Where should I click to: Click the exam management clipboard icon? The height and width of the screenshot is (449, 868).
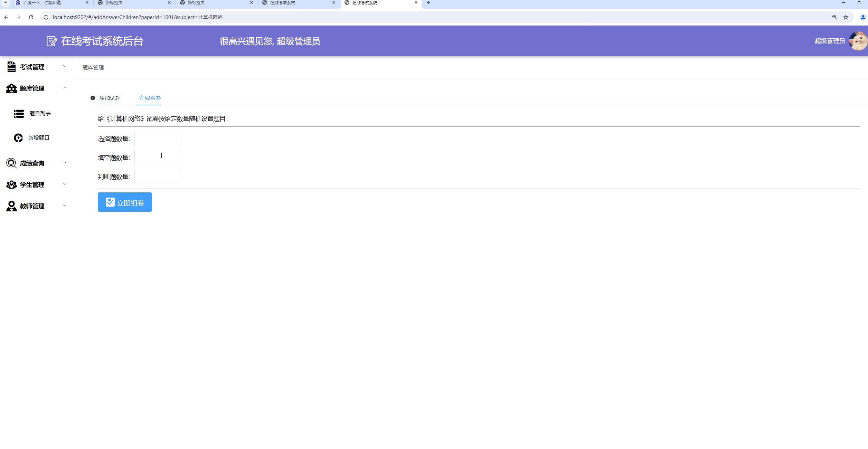click(x=11, y=67)
